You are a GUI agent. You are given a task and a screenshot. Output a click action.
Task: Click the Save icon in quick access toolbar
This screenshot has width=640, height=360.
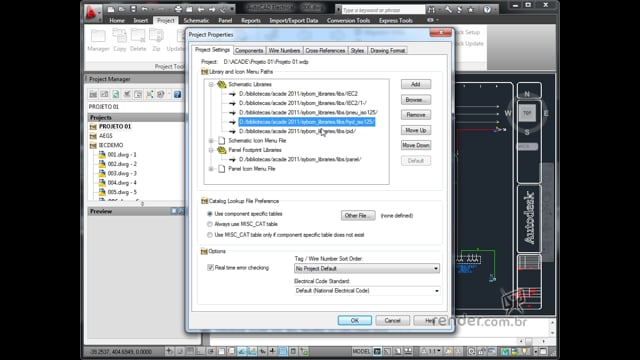[x=133, y=9]
